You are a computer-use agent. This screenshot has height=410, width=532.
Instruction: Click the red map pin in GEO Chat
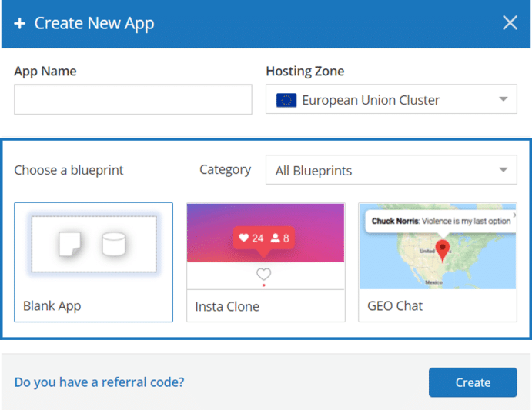tap(443, 248)
